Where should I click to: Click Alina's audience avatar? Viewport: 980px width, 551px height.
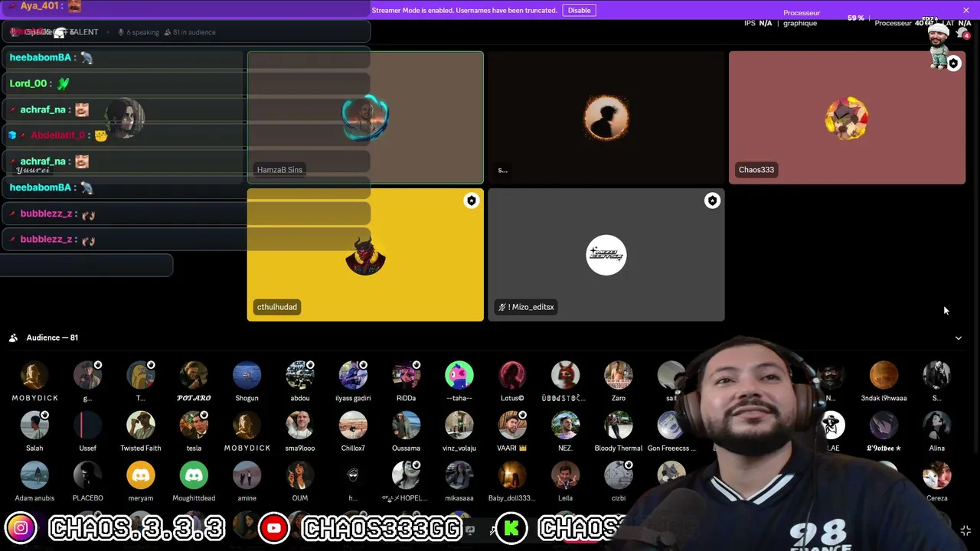936,425
